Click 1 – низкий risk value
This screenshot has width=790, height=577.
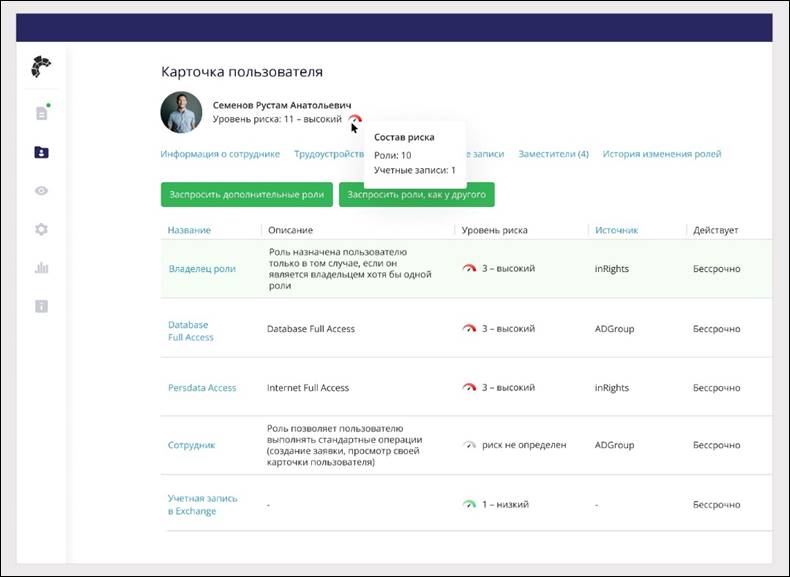[505, 504]
